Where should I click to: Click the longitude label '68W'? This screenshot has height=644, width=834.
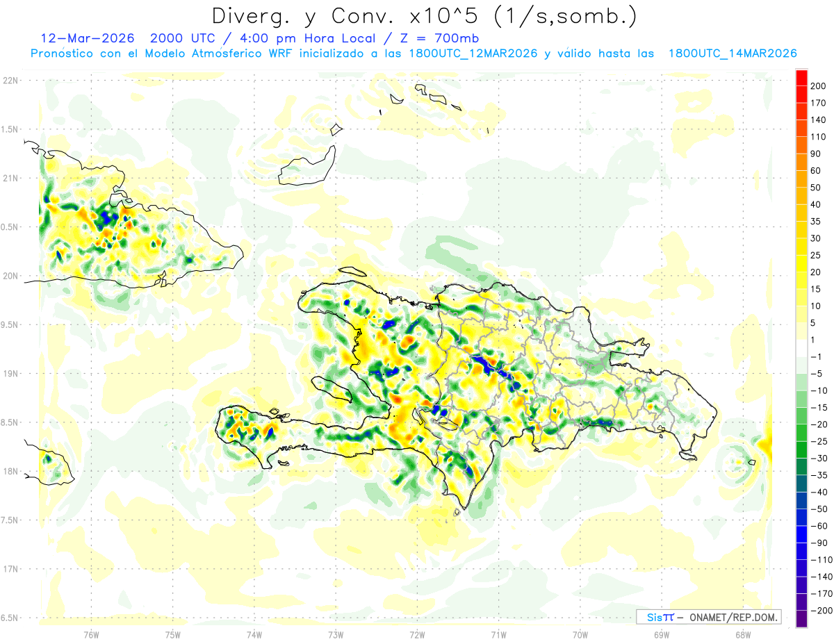[743, 634]
